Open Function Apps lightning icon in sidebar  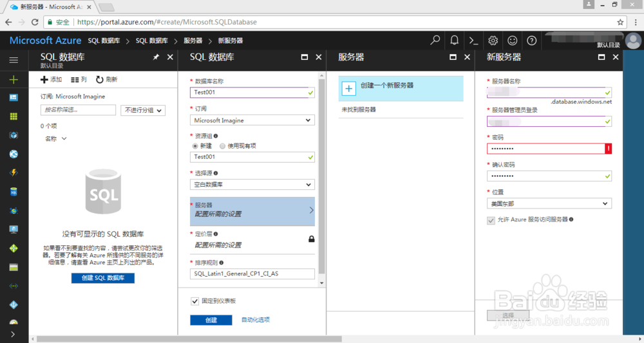[x=14, y=172]
